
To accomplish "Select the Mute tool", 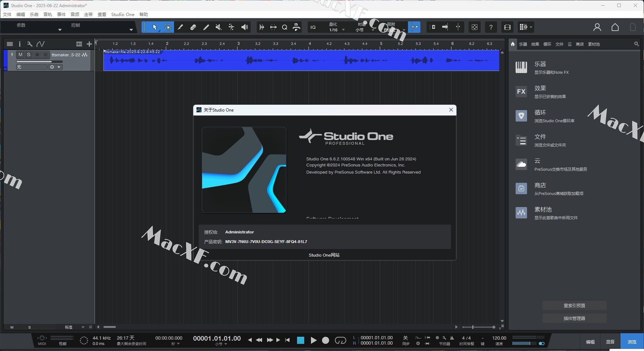I will pyautogui.click(x=219, y=27).
